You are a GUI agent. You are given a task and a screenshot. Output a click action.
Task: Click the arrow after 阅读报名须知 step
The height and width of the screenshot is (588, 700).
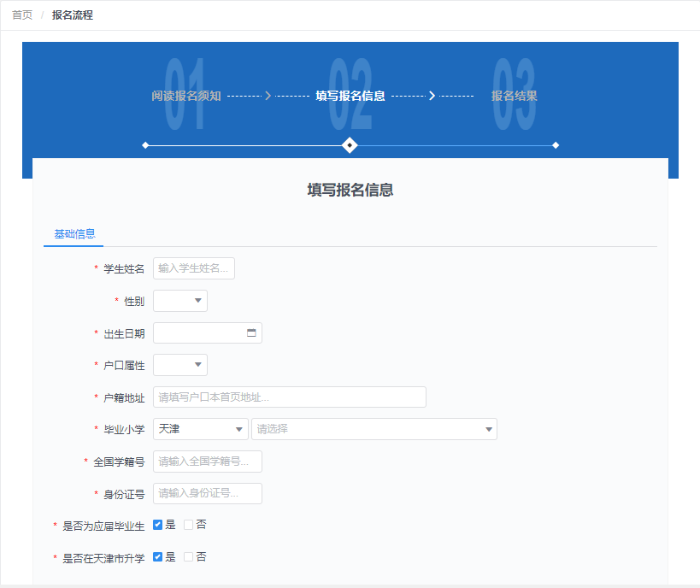pyautogui.click(x=268, y=96)
